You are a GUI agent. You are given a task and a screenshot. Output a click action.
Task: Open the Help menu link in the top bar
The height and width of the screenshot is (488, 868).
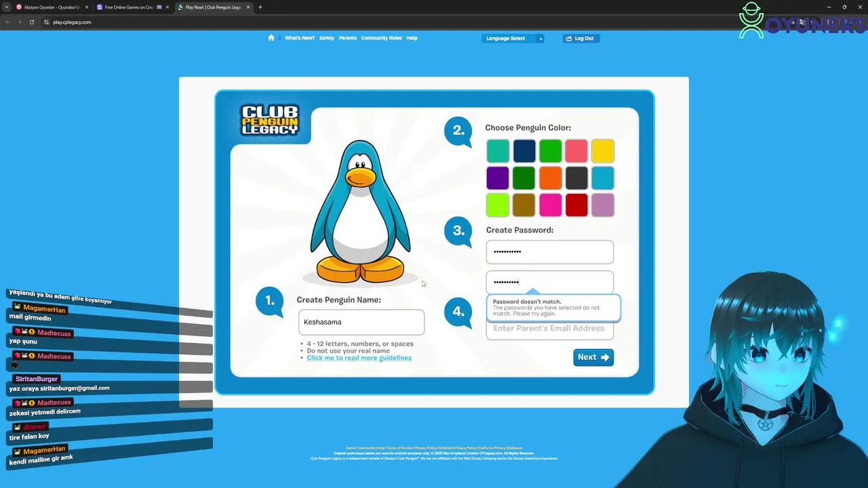[x=412, y=38]
